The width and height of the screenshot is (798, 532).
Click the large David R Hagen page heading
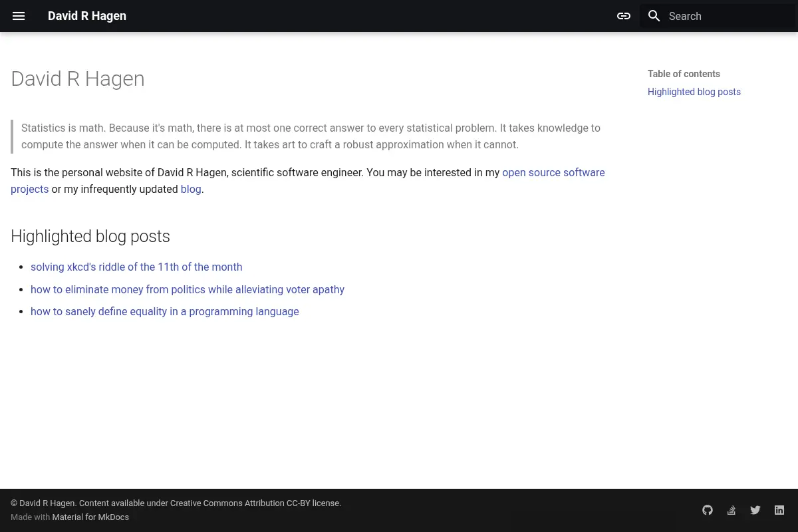pyautogui.click(x=78, y=78)
